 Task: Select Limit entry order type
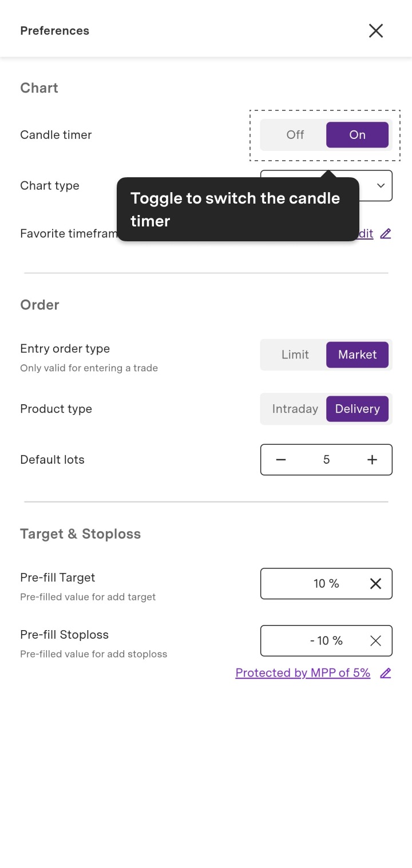coord(295,355)
